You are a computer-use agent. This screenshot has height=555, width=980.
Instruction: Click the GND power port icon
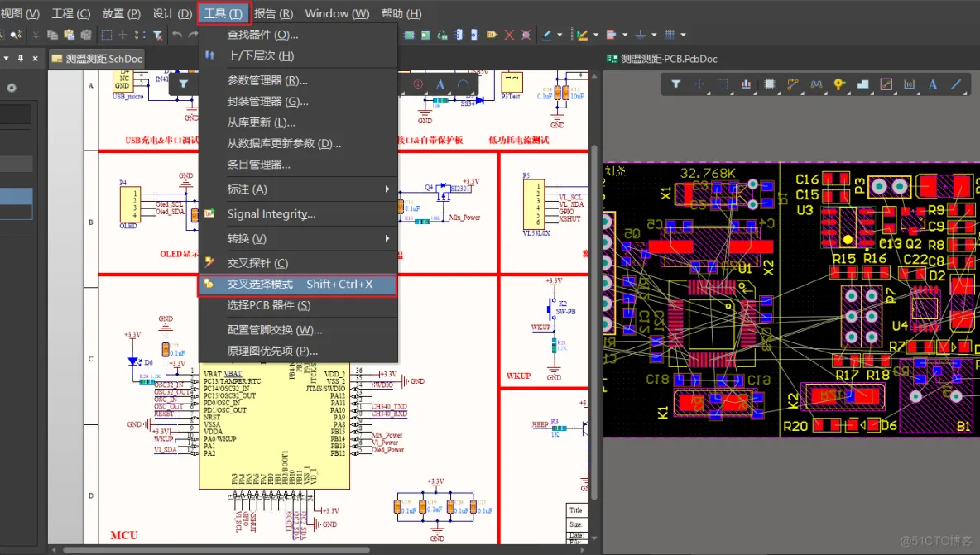641,35
